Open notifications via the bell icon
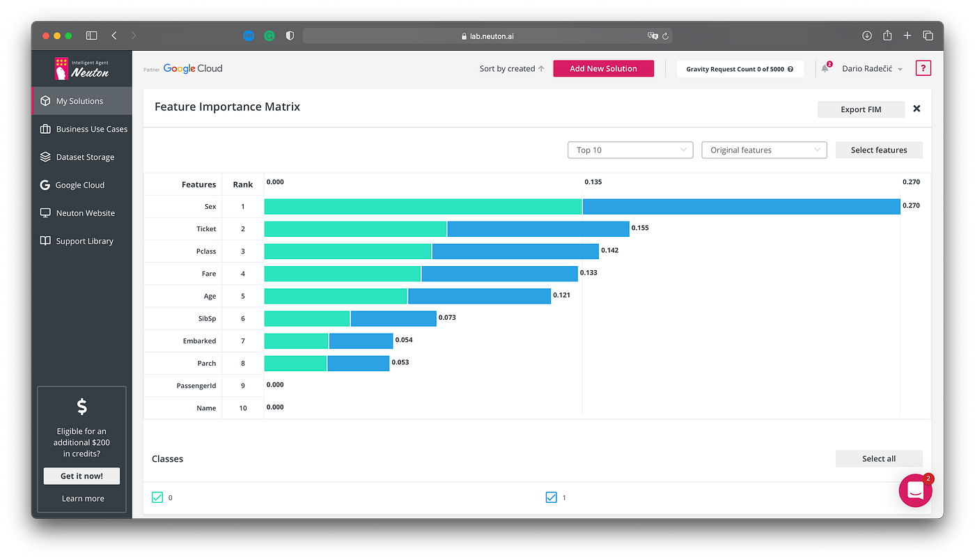The width and height of the screenshot is (975, 560). click(x=825, y=68)
